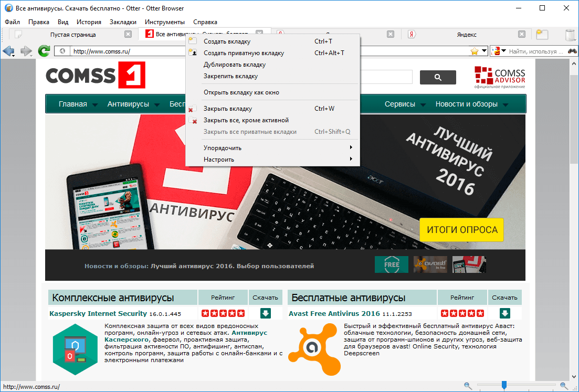Open the Антивирусы navigation dropdown

click(x=133, y=104)
